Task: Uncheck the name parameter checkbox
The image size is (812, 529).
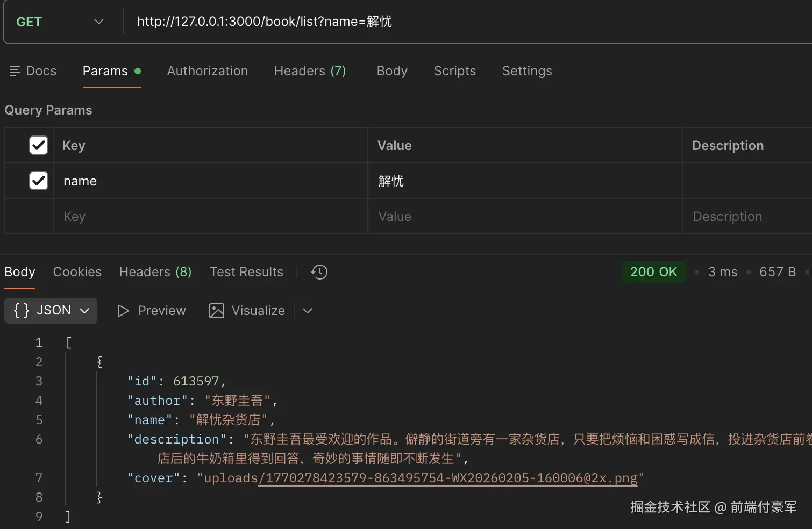Action: (39, 181)
